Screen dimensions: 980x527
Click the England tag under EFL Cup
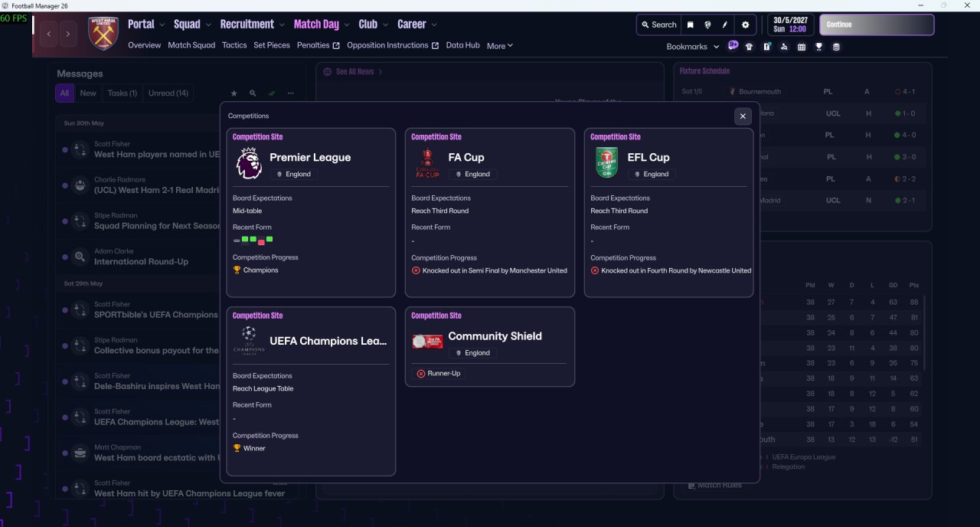pos(652,174)
